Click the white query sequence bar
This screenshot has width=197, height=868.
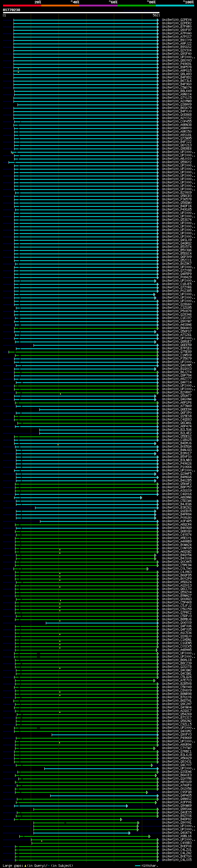click(81, 13)
